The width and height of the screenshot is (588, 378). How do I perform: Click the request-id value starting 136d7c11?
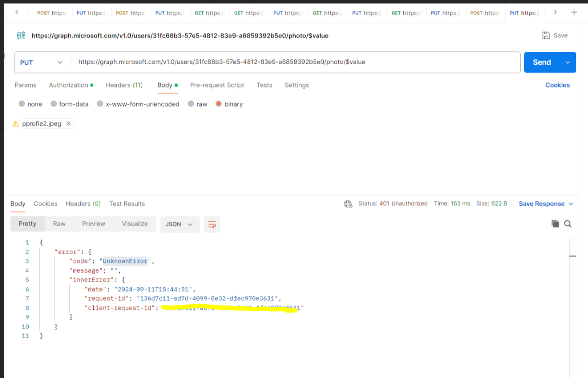(x=207, y=299)
